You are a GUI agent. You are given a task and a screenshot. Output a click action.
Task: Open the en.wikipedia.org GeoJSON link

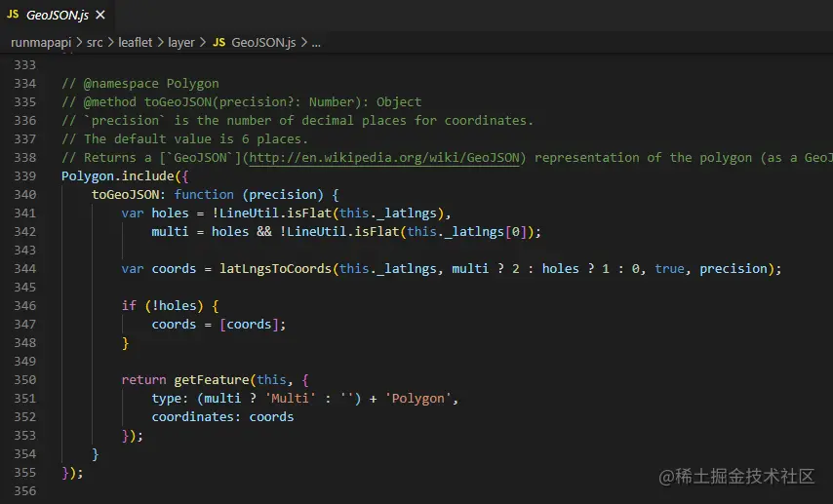pos(384,158)
